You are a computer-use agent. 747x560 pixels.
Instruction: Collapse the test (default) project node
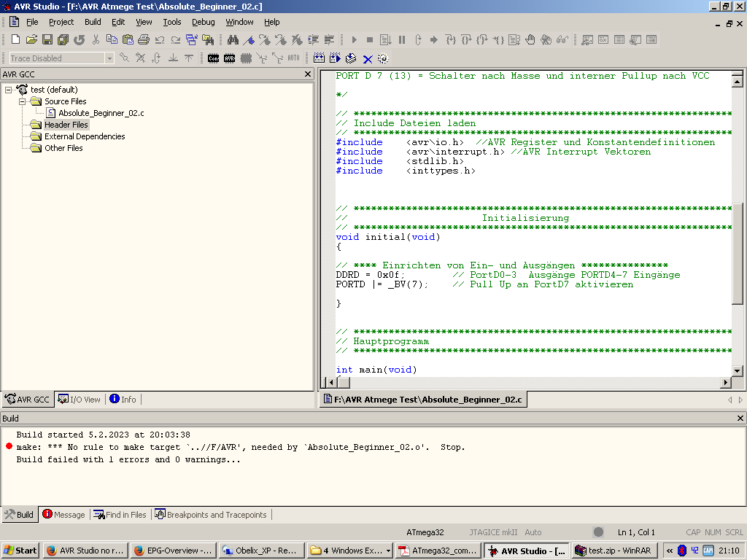click(x=8, y=90)
